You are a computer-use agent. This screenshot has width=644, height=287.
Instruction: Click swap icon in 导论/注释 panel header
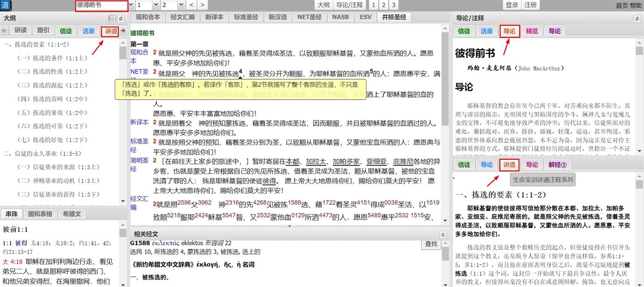click(x=637, y=18)
